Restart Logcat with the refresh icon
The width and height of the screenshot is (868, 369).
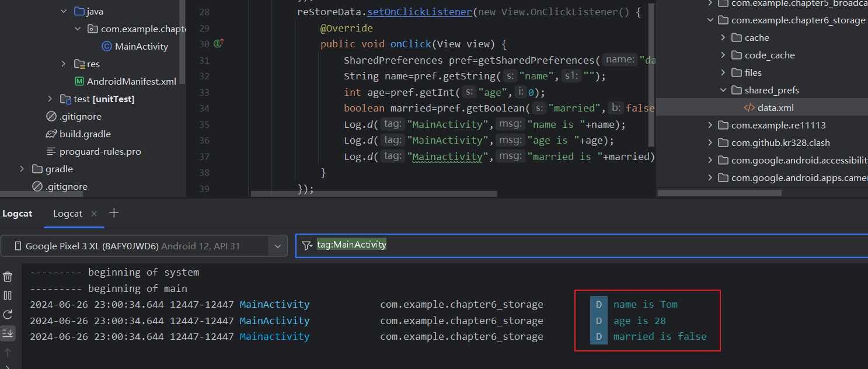click(x=8, y=314)
